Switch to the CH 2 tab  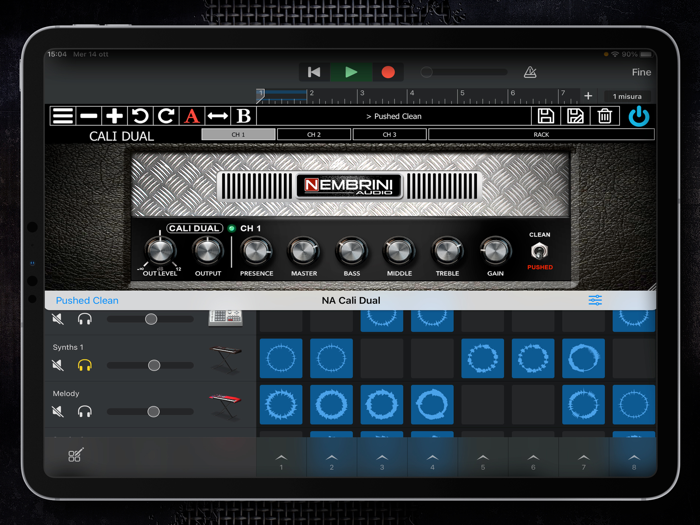point(314,134)
